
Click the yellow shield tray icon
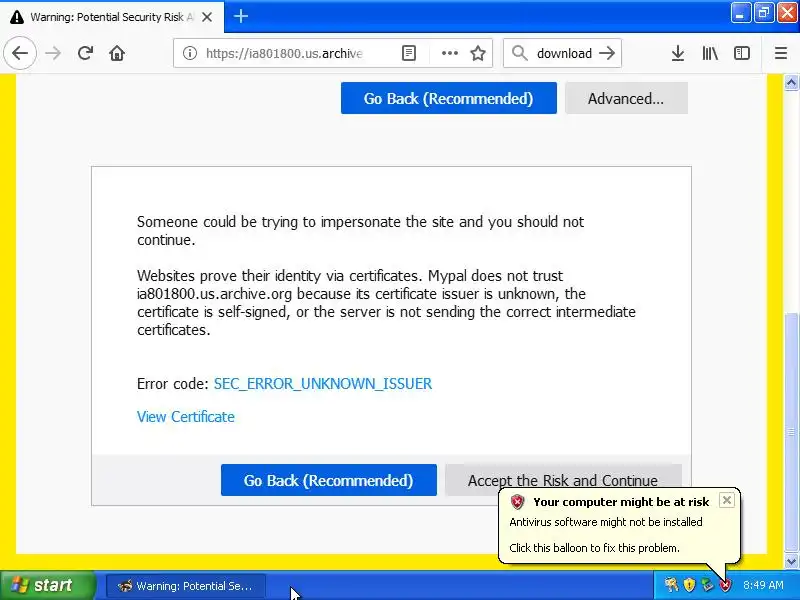click(x=689, y=585)
